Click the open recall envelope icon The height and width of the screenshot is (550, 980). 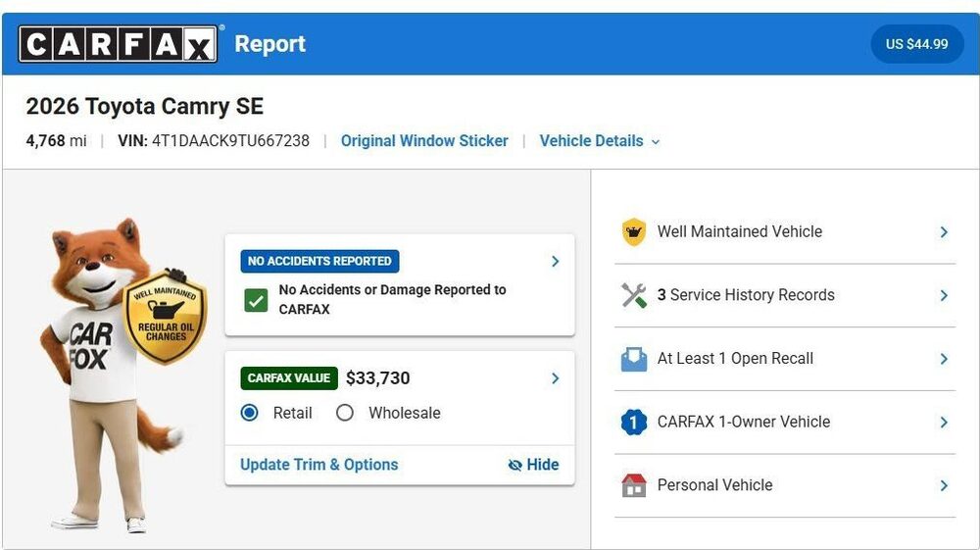[x=634, y=360]
